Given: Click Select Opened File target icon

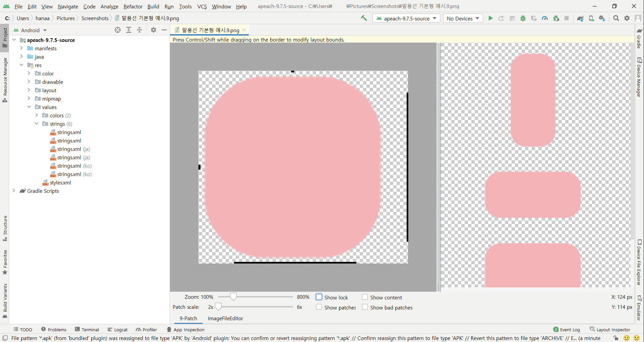Looking at the screenshot, I should pos(118,30).
